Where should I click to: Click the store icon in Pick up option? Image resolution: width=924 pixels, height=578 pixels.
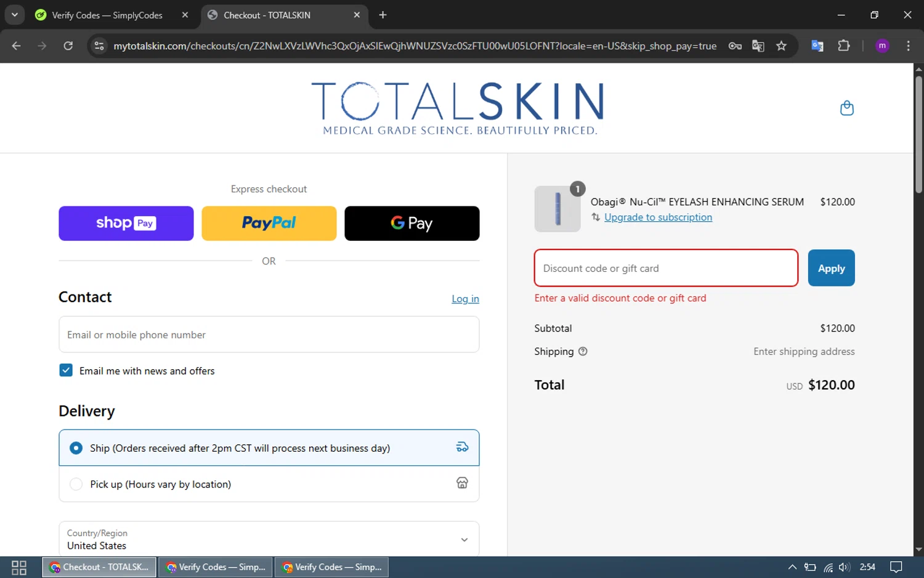pyautogui.click(x=462, y=483)
